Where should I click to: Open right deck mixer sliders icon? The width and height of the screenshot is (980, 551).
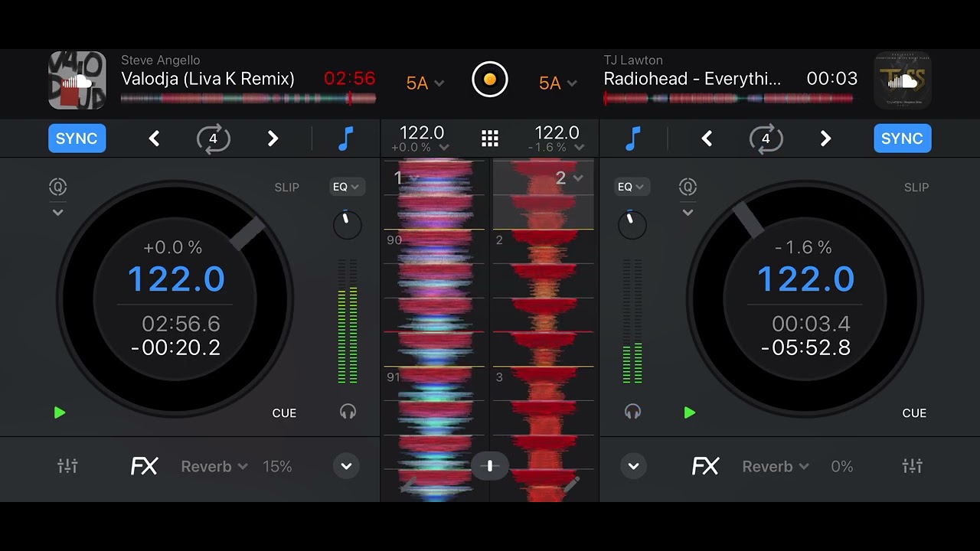tap(913, 466)
